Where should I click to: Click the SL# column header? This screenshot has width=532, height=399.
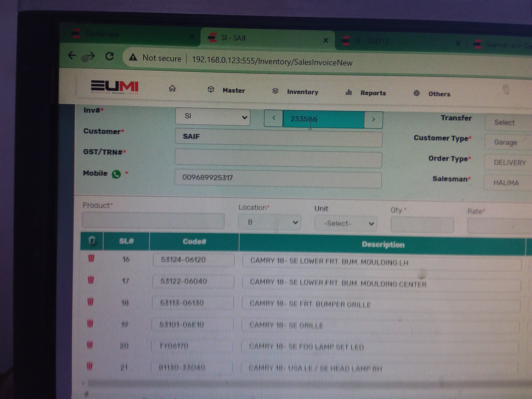[x=126, y=241]
